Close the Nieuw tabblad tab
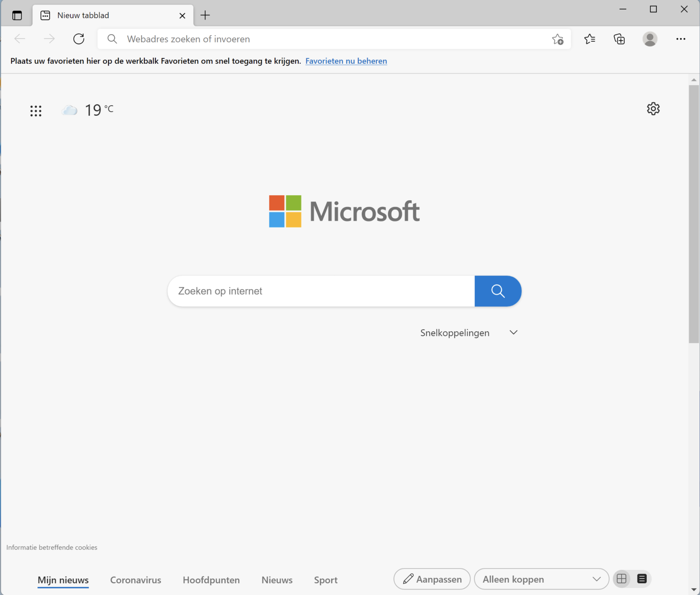This screenshot has width=700, height=595. [x=182, y=16]
